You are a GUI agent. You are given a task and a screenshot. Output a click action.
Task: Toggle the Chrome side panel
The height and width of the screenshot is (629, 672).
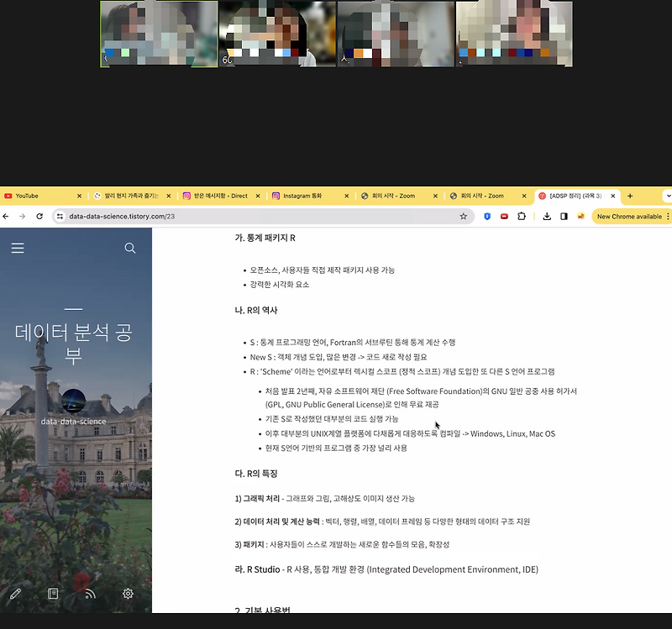tap(564, 216)
